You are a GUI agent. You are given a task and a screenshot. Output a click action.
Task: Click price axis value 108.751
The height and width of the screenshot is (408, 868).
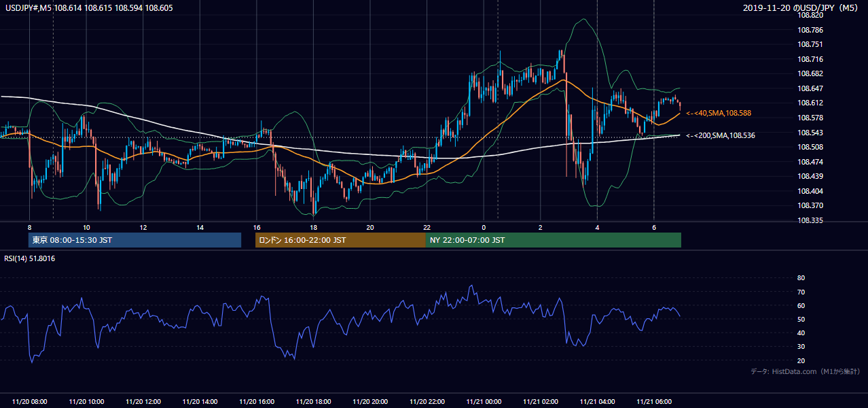pos(810,45)
